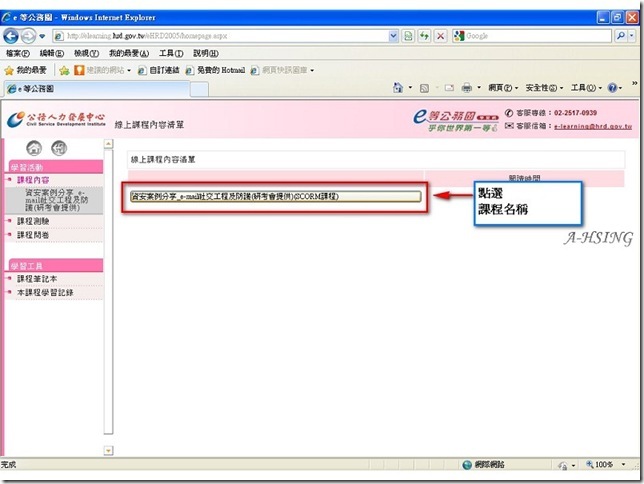644x484 pixels.
Task: Open the 安全性(S) command bar dropdown
Action: coord(544,88)
